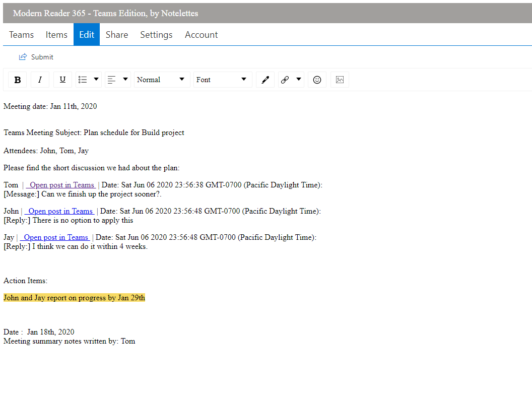Click the bulleted list icon
Image resolution: width=532 pixels, height=399 pixels.
click(83, 80)
